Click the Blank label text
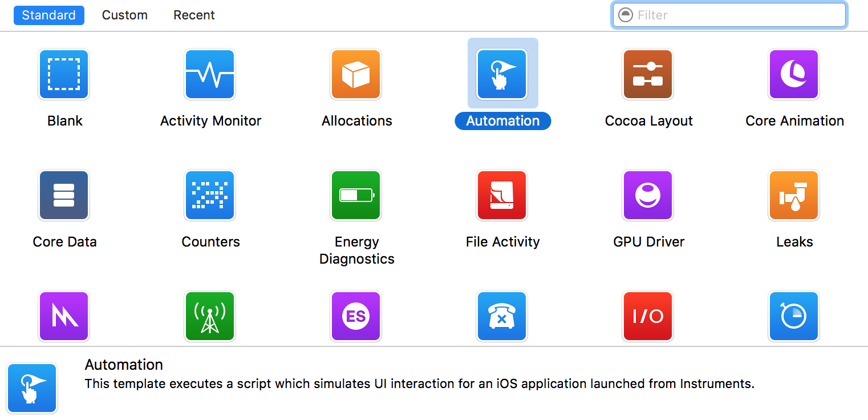 click(x=65, y=121)
